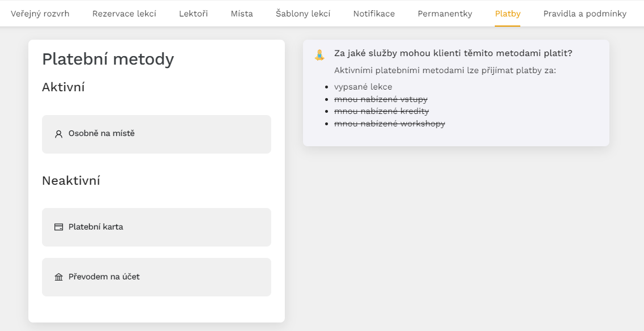Open the Notifikace tab
This screenshot has width=644, height=331.
click(x=374, y=14)
